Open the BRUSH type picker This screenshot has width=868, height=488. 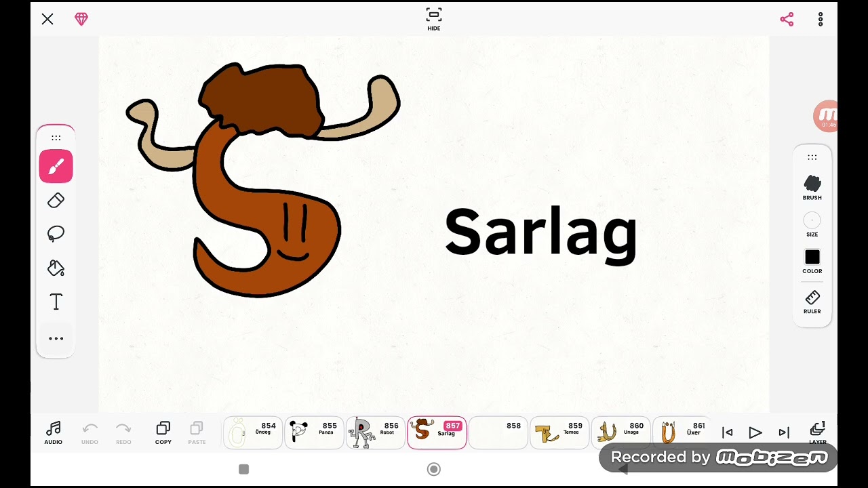click(x=812, y=188)
